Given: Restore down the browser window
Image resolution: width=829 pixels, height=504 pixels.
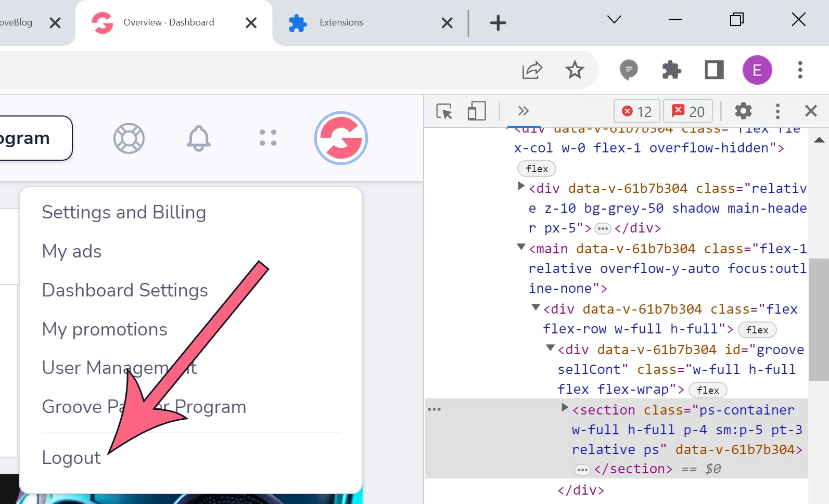Looking at the screenshot, I should [736, 20].
